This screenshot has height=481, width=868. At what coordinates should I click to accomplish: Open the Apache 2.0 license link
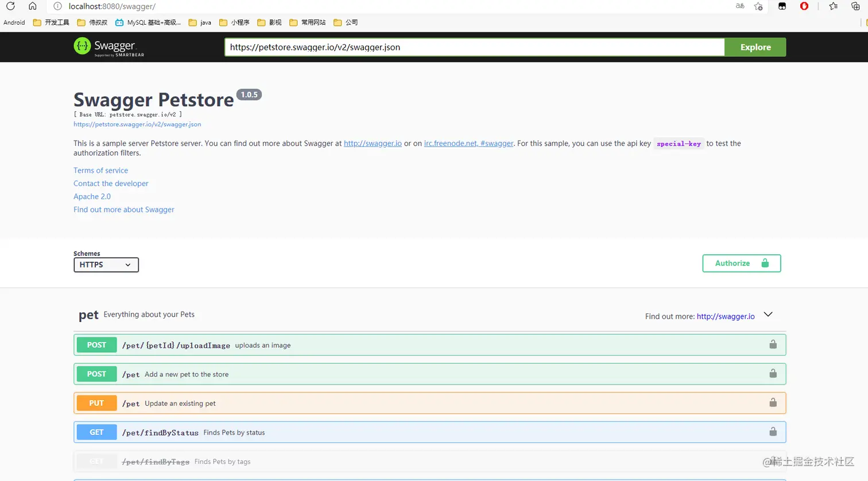[x=92, y=196]
